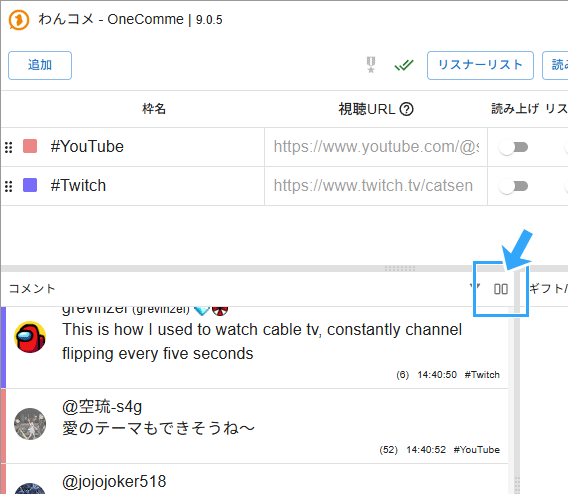Open the pink color swatch for #YouTube
This screenshot has width=568, height=494.
coord(30,146)
